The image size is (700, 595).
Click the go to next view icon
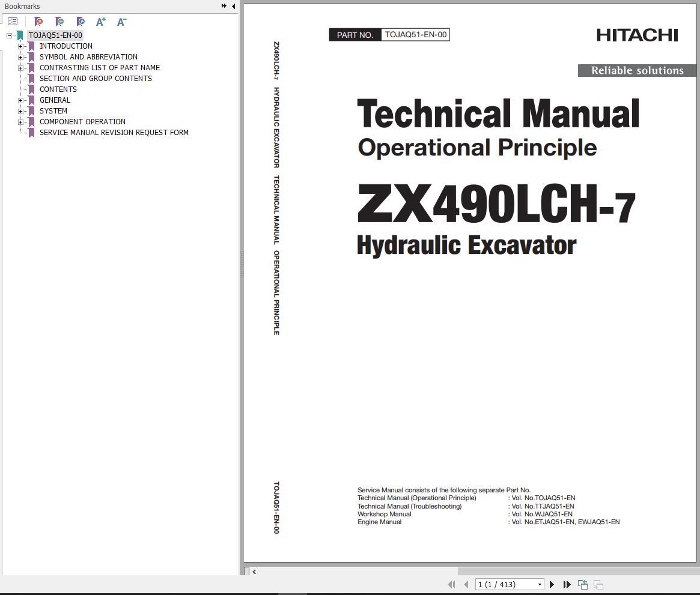pyautogui.click(x=598, y=584)
